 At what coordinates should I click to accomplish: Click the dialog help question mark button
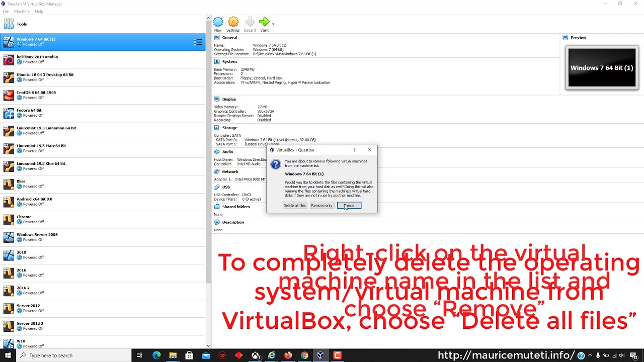tap(354, 150)
